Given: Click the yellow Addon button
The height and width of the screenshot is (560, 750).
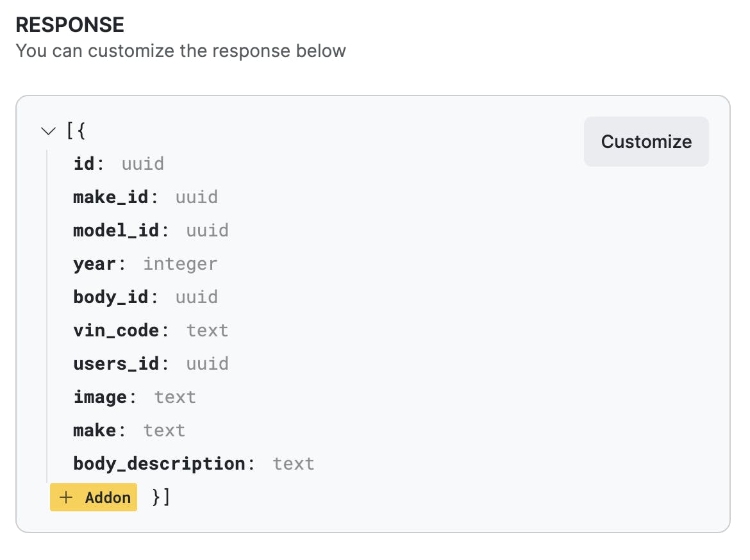Looking at the screenshot, I should click(94, 497).
